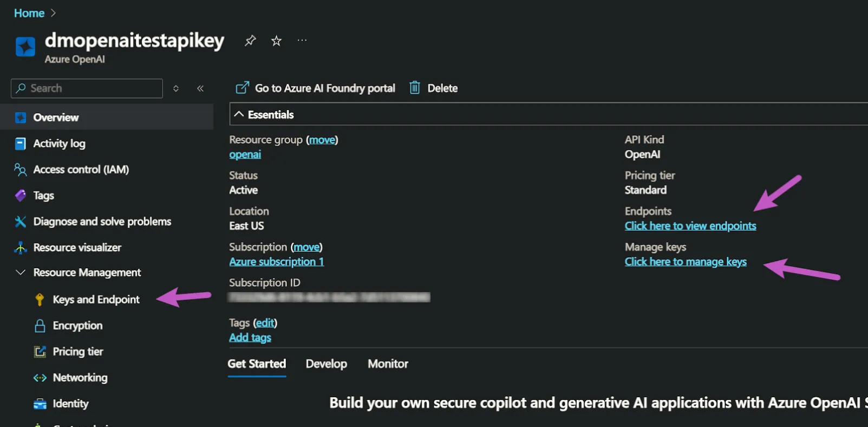This screenshot has height=427, width=868.
Task: Click the Networking icon
Action: [x=40, y=378]
